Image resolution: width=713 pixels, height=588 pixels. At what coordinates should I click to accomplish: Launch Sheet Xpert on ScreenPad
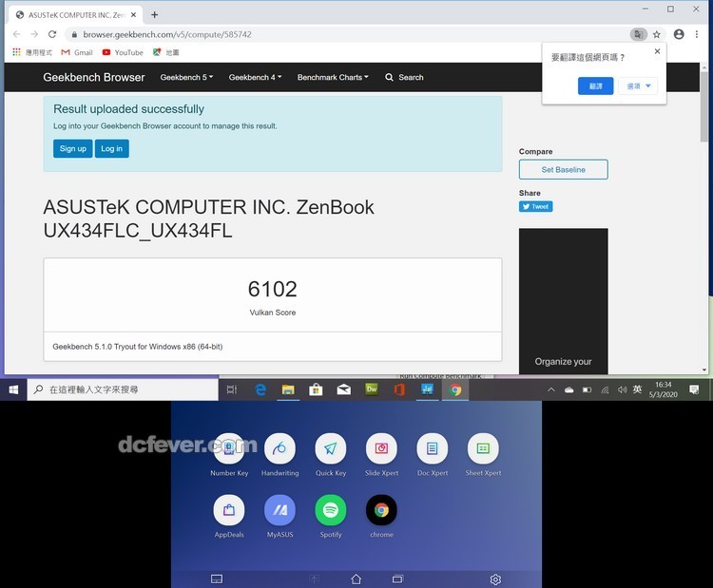(483, 449)
